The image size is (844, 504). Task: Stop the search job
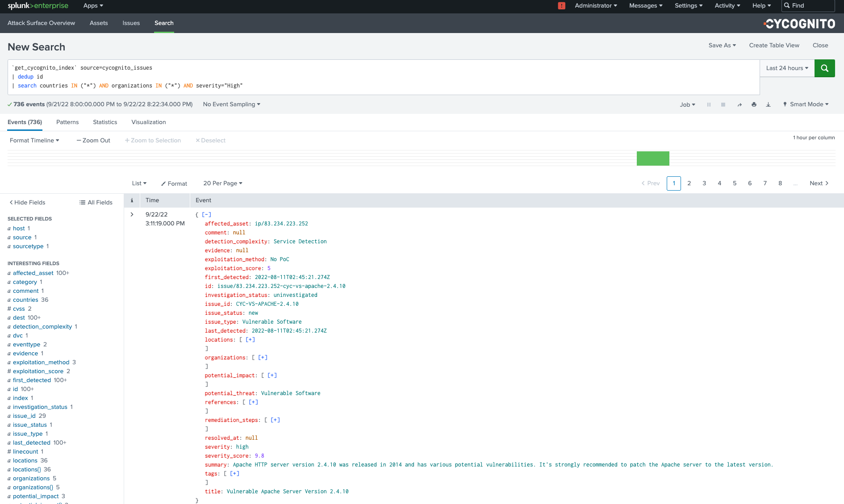point(723,104)
